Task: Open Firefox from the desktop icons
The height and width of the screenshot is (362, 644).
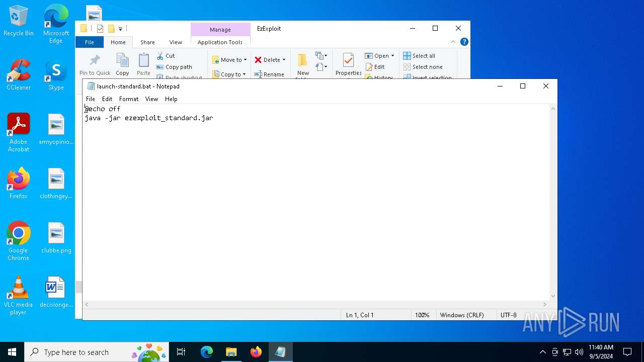Action: pos(19,184)
